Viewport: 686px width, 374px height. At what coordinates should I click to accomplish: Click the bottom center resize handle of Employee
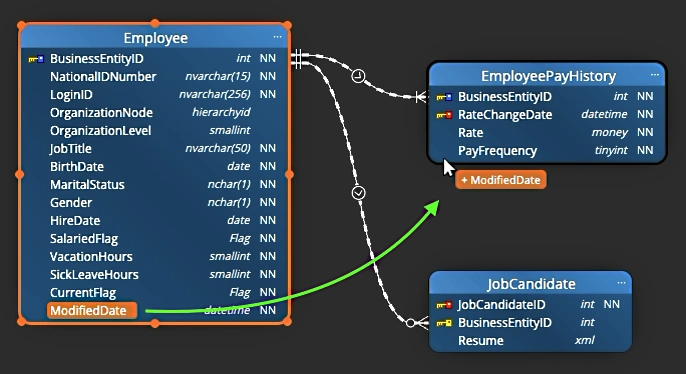pos(155,324)
